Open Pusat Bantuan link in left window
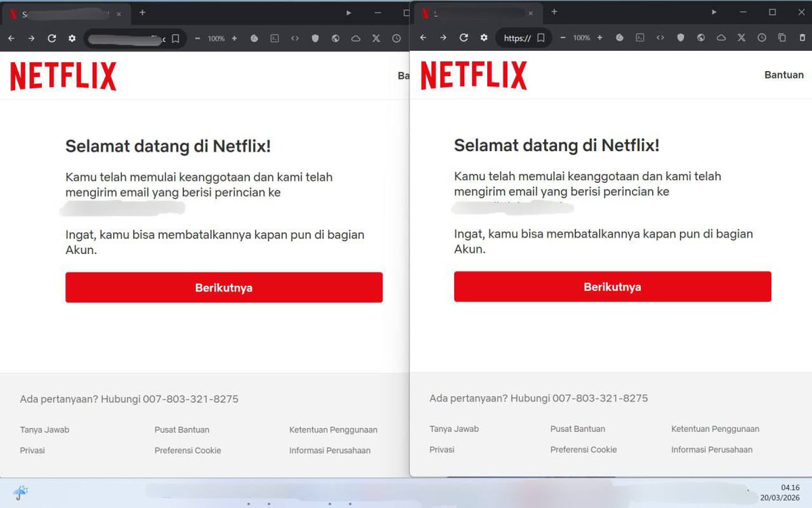This screenshot has width=812, height=508. point(182,429)
